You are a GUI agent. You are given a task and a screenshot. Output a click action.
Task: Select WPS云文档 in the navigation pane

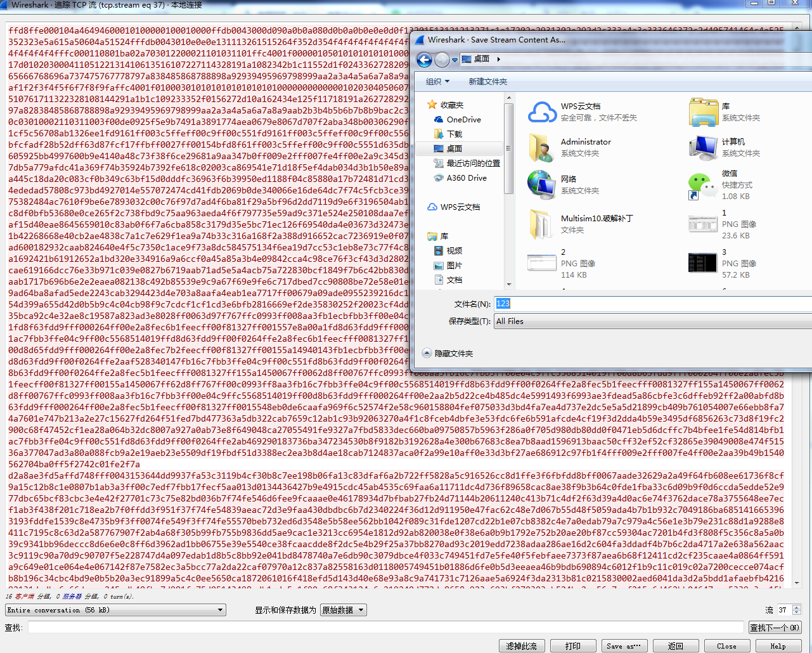[454, 207]
